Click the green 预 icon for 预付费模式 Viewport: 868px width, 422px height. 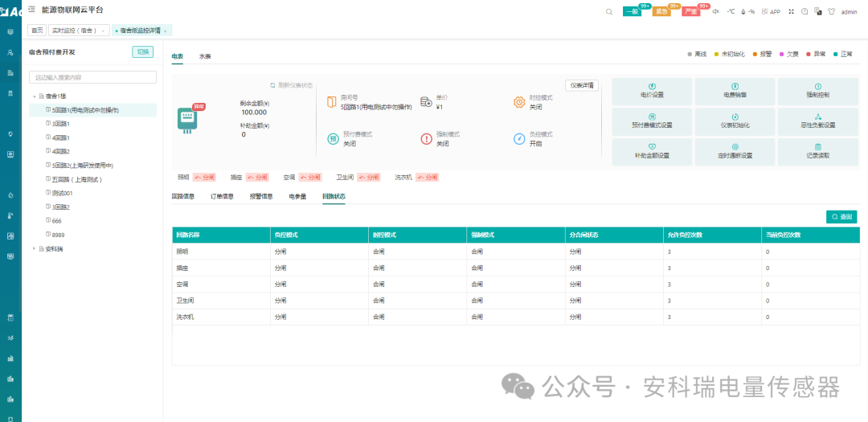pos(334,138)
